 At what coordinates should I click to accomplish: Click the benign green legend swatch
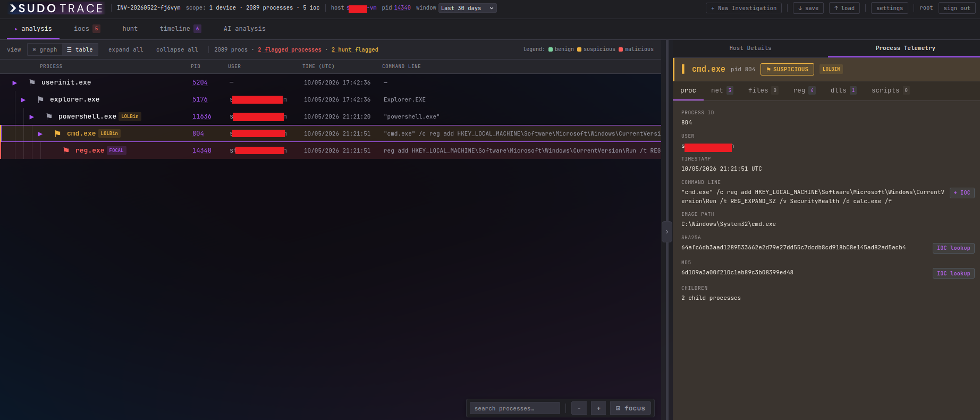tap(551, 49)
